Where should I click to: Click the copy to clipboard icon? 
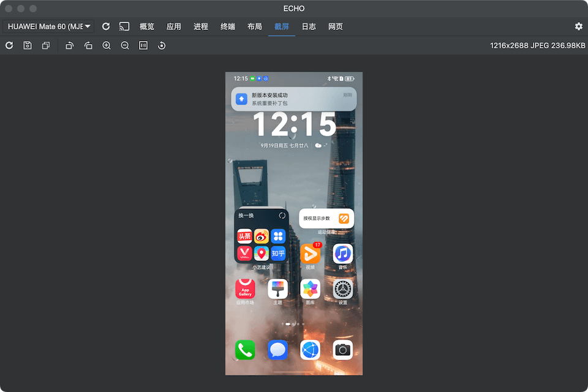coord(46,45)
